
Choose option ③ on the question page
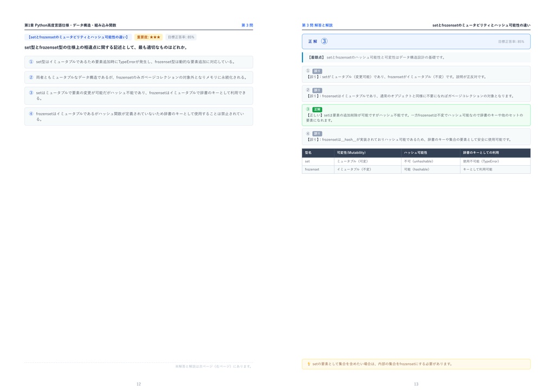(138, 95)
